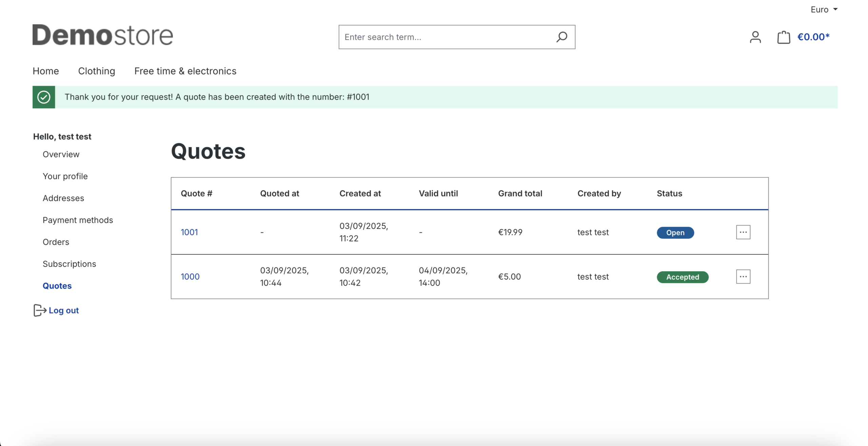Click the Demostore logo
Screen dimensions: 868x446
click(x=102, y=35)
